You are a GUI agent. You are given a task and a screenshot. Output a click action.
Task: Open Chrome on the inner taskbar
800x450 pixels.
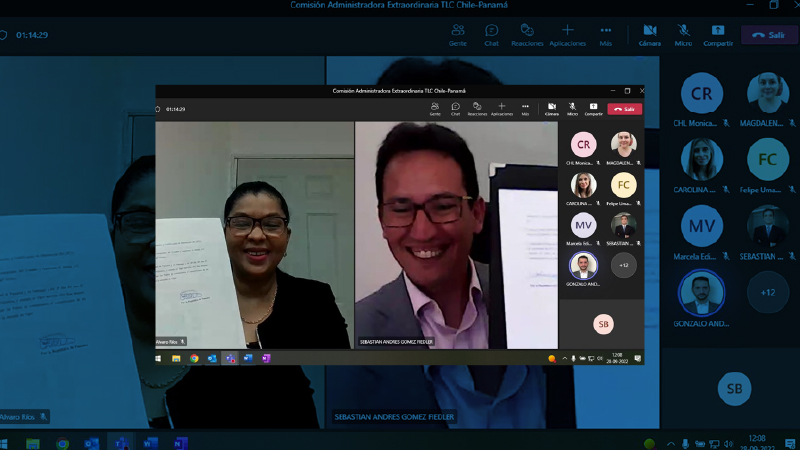pos(194,359)
